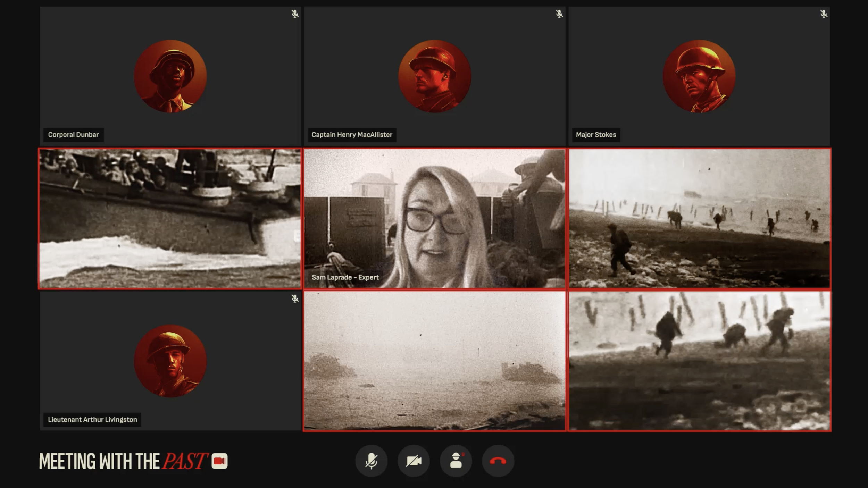Screen dimensions: 868x488
Task: Click Corporal Dunbar's muted mic icon
Action: coord(295,14)
